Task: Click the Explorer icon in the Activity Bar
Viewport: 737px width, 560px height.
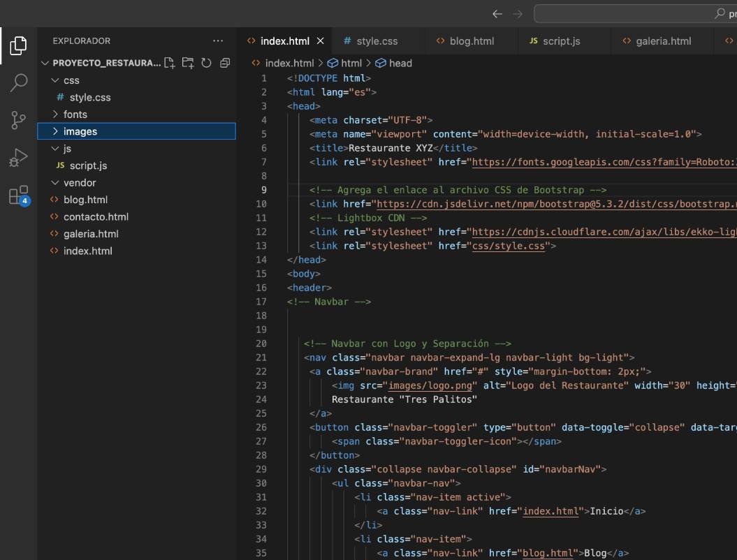Action: [x=17, y=45]
